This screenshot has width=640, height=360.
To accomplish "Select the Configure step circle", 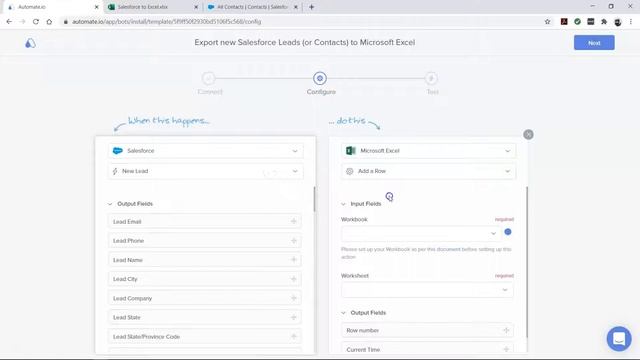I will (320, 78).
